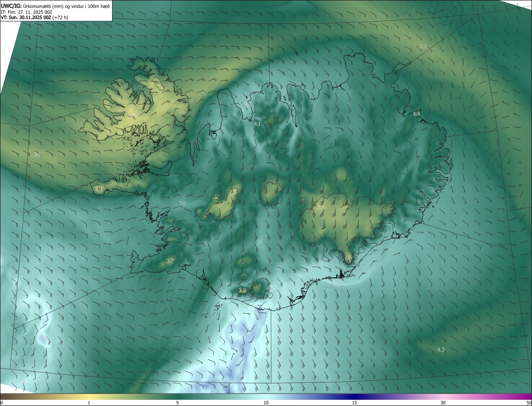The image size is (532, 406).
Task: Select the 15 tick on the color scale
Action: click(x=355, y=403)
